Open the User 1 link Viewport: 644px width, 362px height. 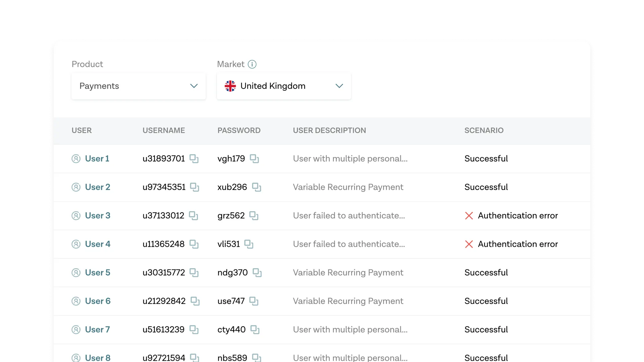[x=97, y=159]
